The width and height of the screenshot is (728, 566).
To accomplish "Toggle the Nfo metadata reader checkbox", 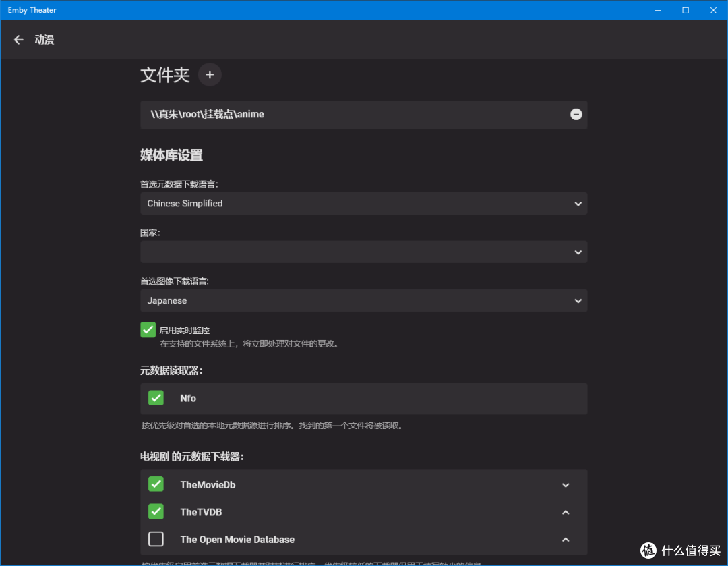I will [156, 398].
